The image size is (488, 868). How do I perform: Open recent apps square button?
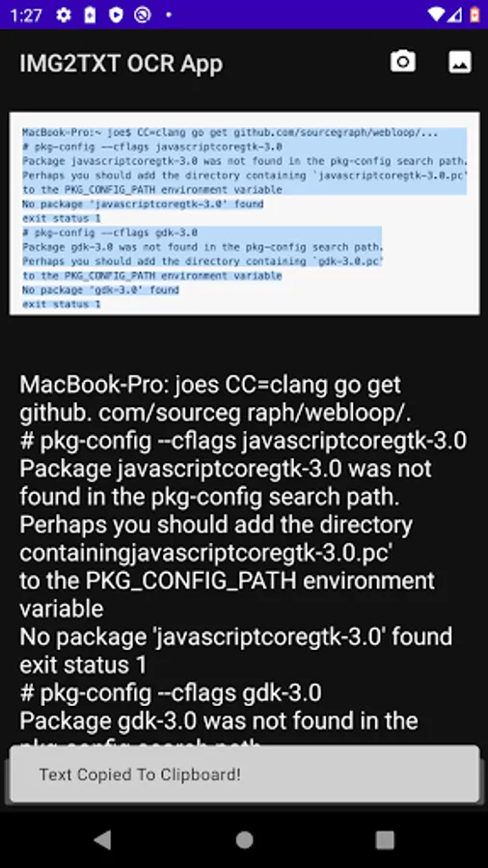pyautogui.click(x=385, y=840)
